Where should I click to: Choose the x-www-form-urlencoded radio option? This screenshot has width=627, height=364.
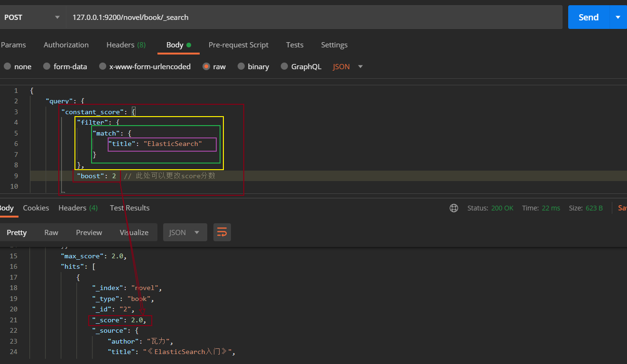click(102, 66)
